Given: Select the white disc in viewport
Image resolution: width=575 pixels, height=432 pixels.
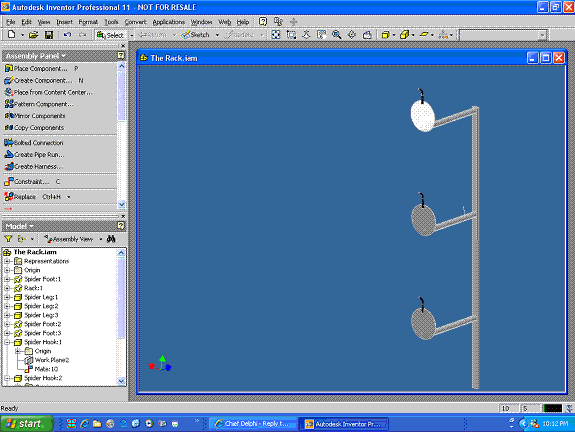Looking at the screenshot, I should (x=422, y=115).
